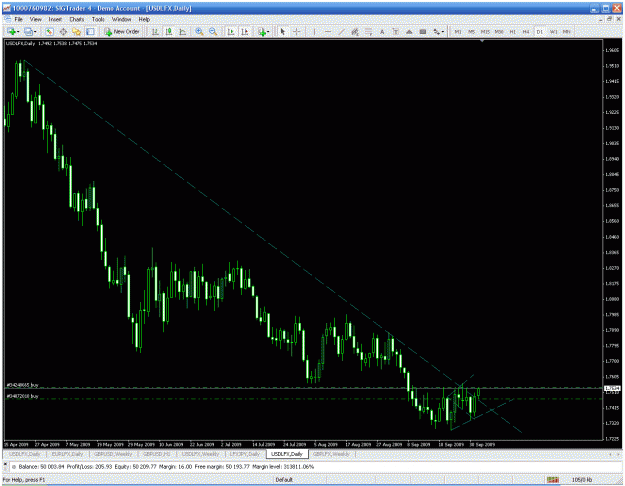Switch timeframe to H1
This screenshot has height=486, width=625.
click(x=513, y=31)
